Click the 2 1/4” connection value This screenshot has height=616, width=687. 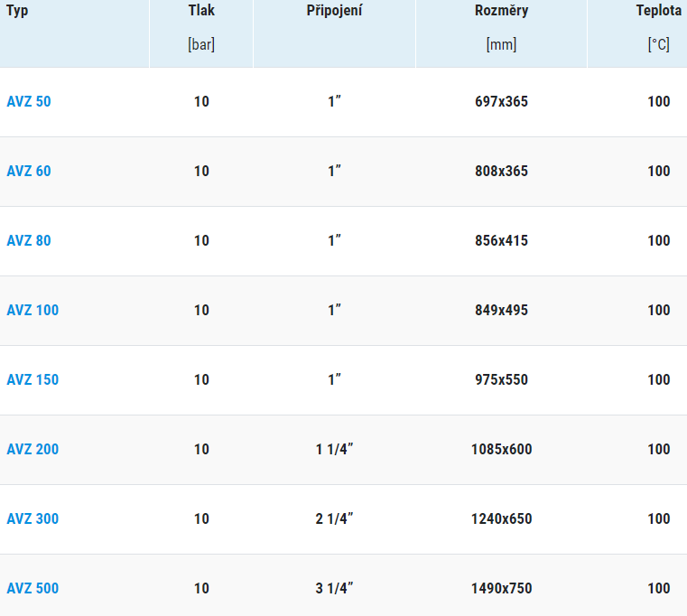pos(334,519)
